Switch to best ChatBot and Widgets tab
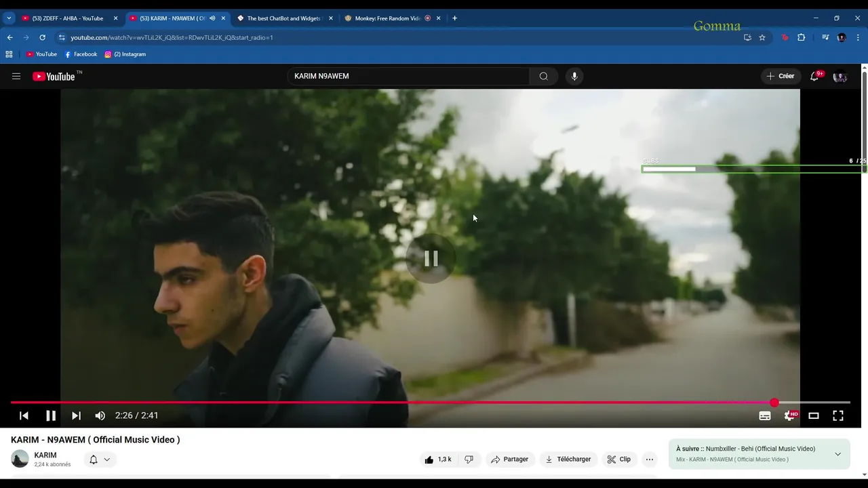 tap(283, 18)
